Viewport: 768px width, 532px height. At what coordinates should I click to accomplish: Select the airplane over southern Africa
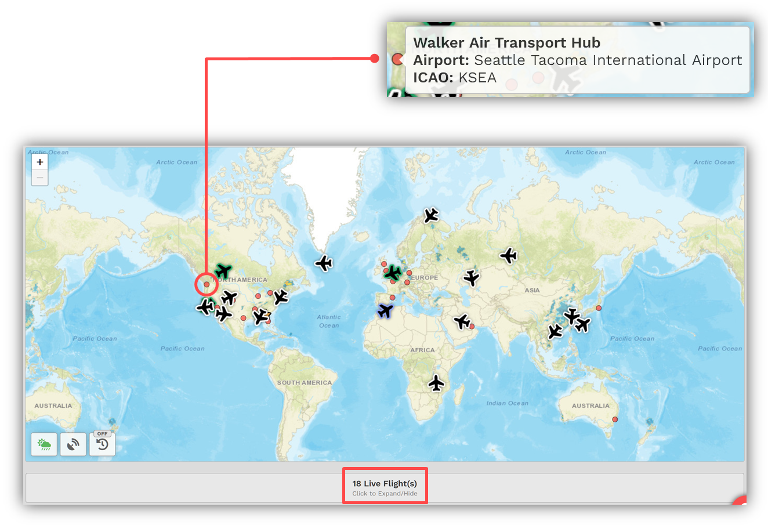(x=436, y=383)
